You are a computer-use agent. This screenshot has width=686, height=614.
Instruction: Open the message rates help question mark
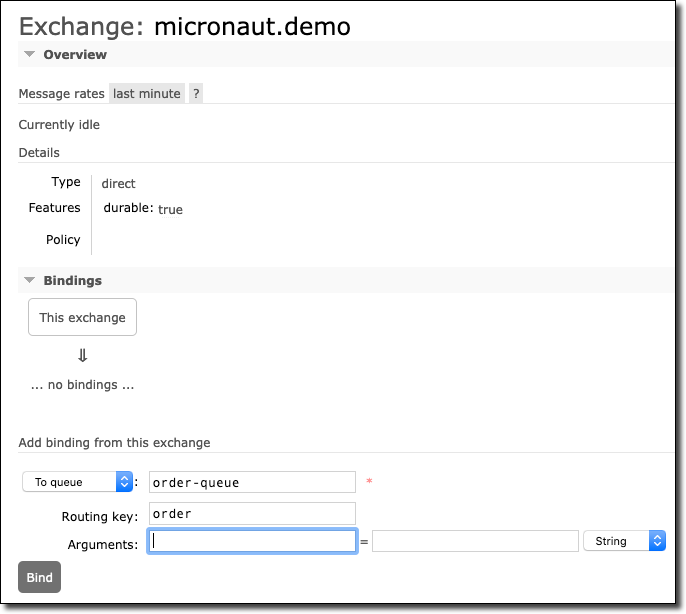tap(196, 93)
